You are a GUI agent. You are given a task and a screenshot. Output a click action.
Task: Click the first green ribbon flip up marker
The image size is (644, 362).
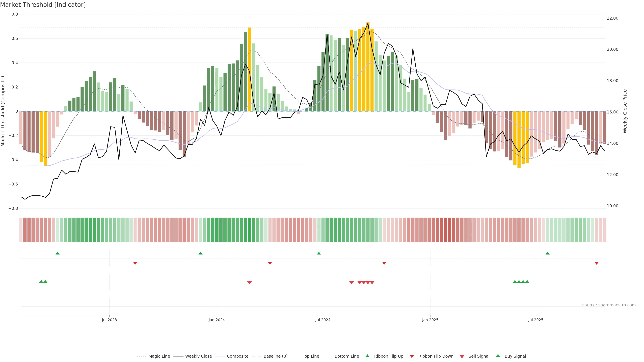tap(58, 253)
